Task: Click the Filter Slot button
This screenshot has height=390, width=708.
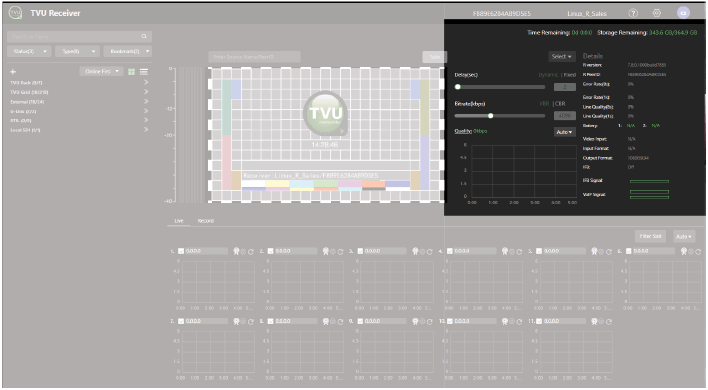Action: (651, 237)
